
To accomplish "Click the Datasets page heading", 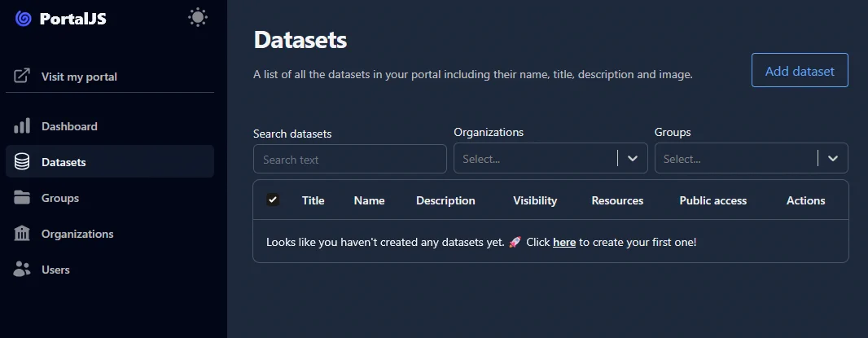I will pyautogui.click(x=300, y=40).
